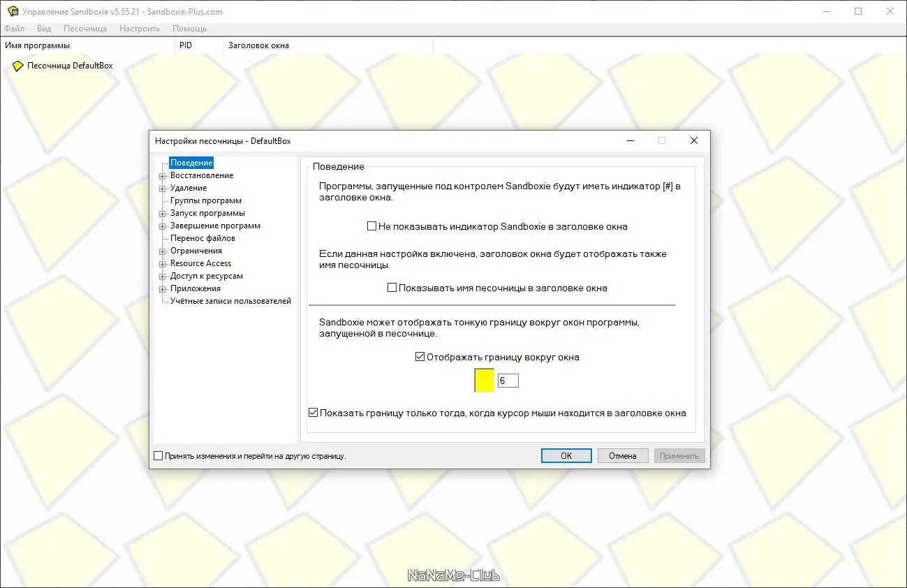Open the Помощь menu
This screenshot has width=907, height=588.
[x=190, y=29]
